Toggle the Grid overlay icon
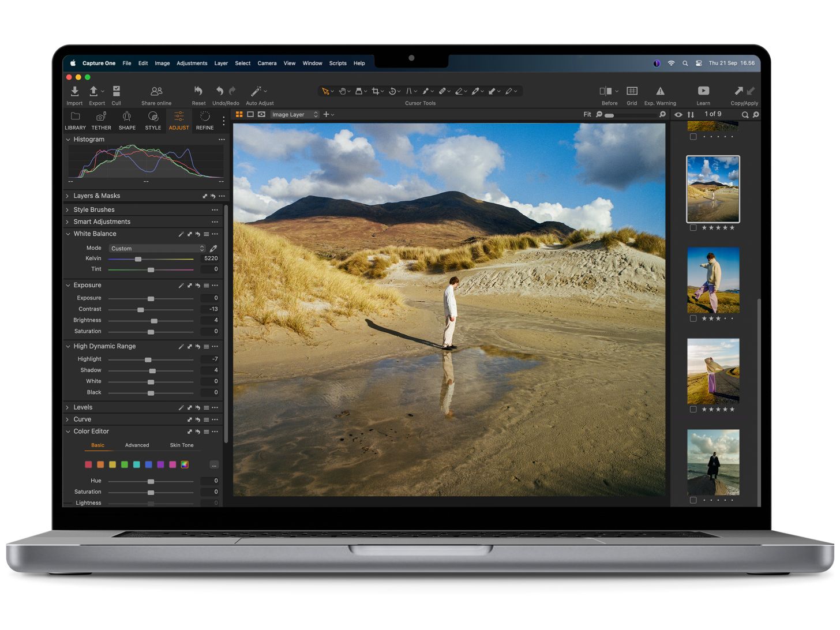The width and height of the screenshot is (840, 630). coord(632,91)
